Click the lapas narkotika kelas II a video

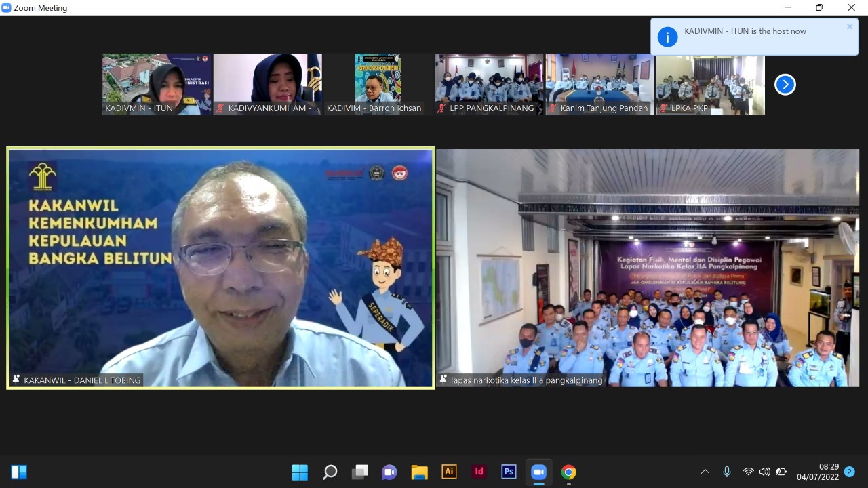[x=648, y=268]
